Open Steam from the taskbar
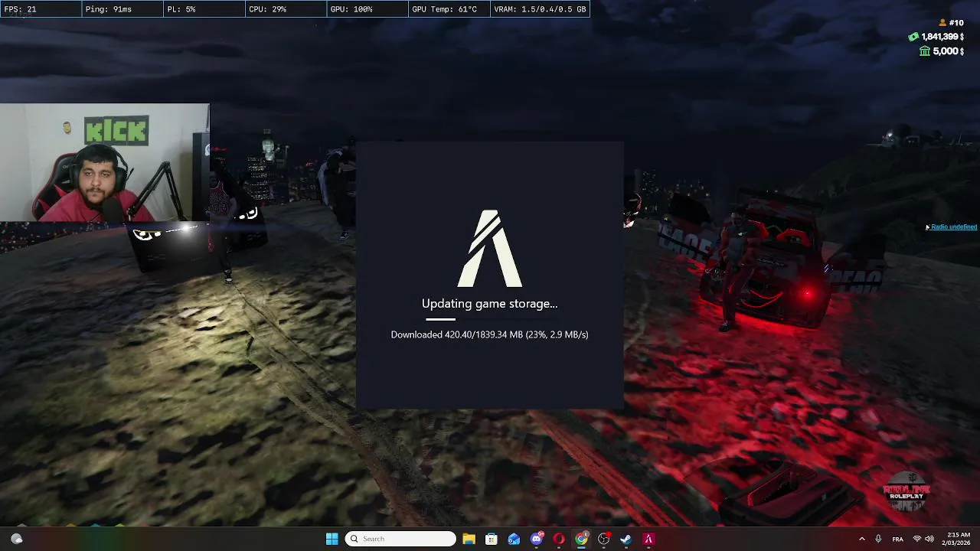Screen dimensions: 980x551 click(x=626, y=539)
